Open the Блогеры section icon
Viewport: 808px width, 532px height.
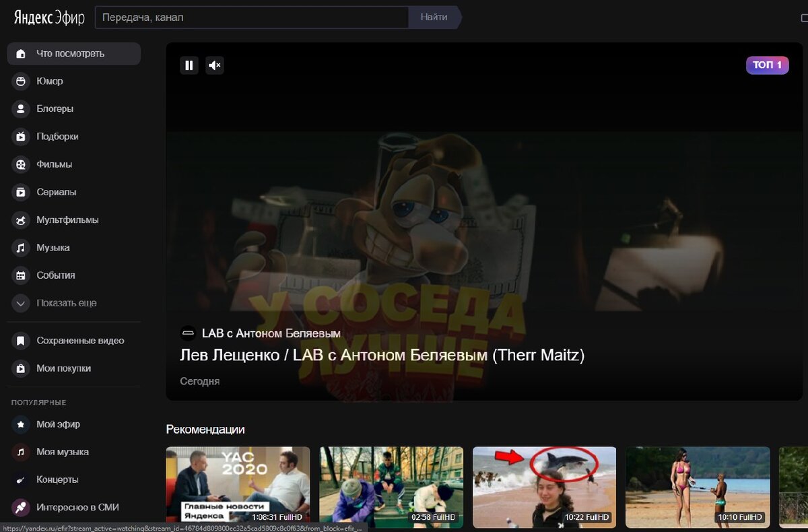pos(21,109)
